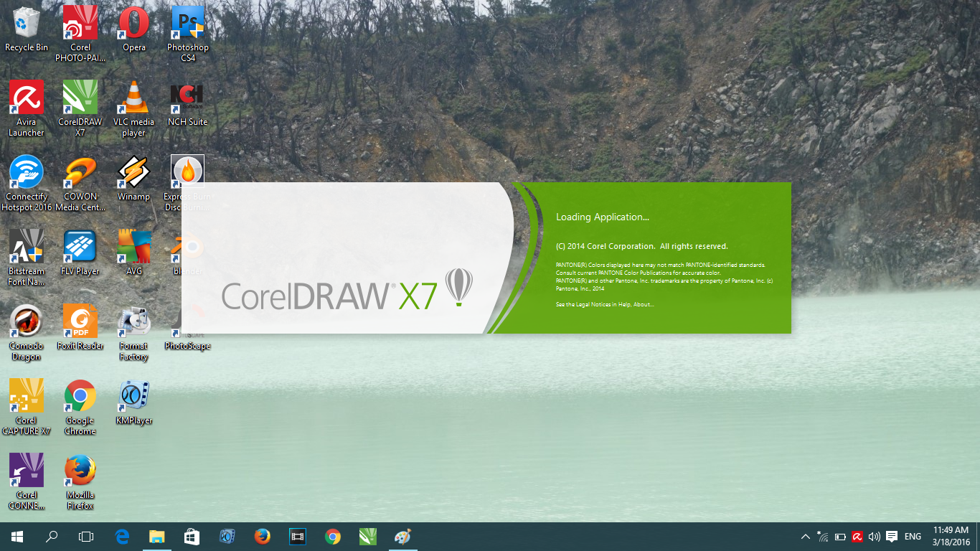Screen dimensions: 980x551
Task: Open the Action Center
Action: pos(891,536)
